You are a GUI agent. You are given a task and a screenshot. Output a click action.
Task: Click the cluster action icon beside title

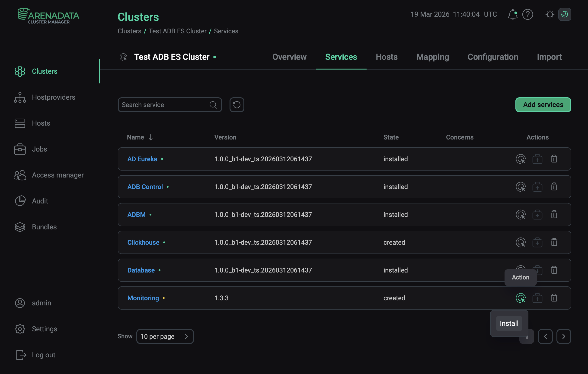[x=123, y=57]
